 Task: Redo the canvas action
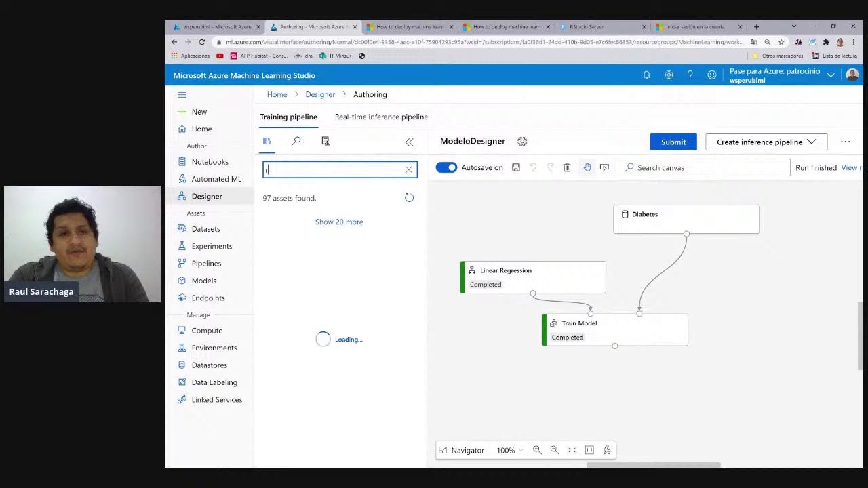point(550,167)
